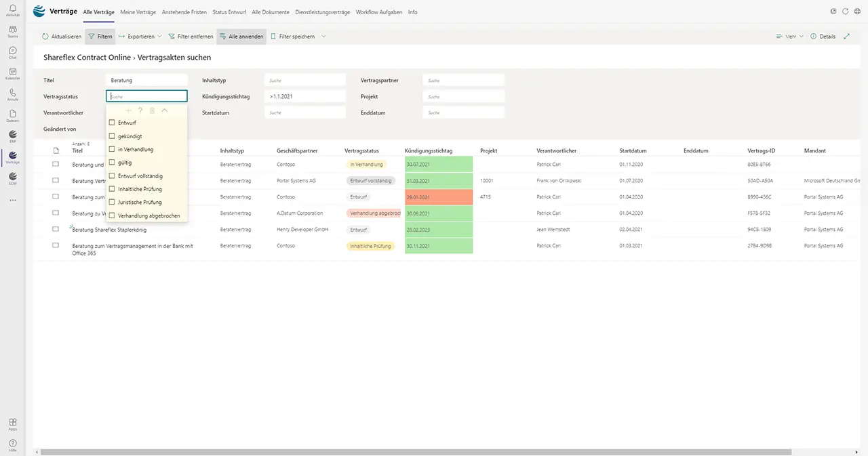
Task: Switch to the 'Anstehende Fristen' tab
Action: pos(184,12)
